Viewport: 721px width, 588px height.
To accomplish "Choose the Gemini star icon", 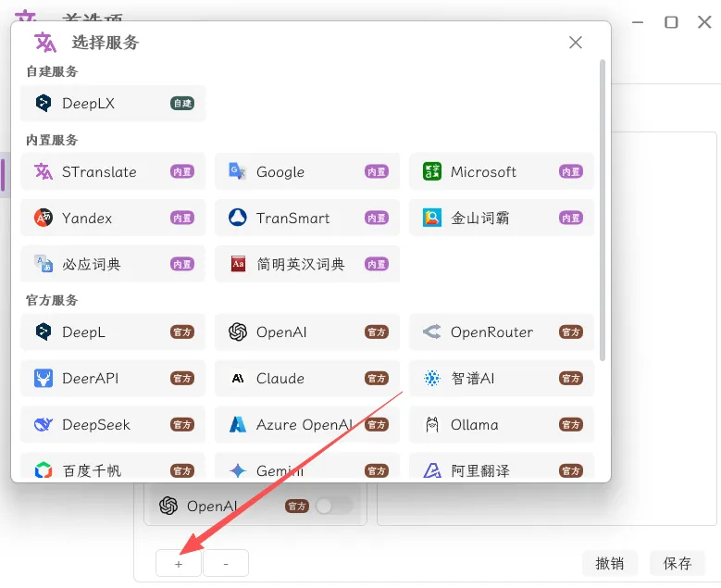I will (x=238, y=470).
